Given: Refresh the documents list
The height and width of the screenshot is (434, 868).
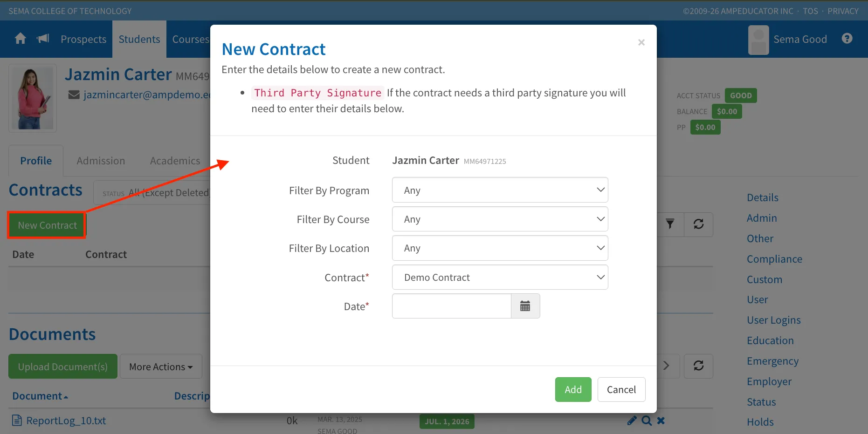Looking at the screenshot, I should 698,366.
